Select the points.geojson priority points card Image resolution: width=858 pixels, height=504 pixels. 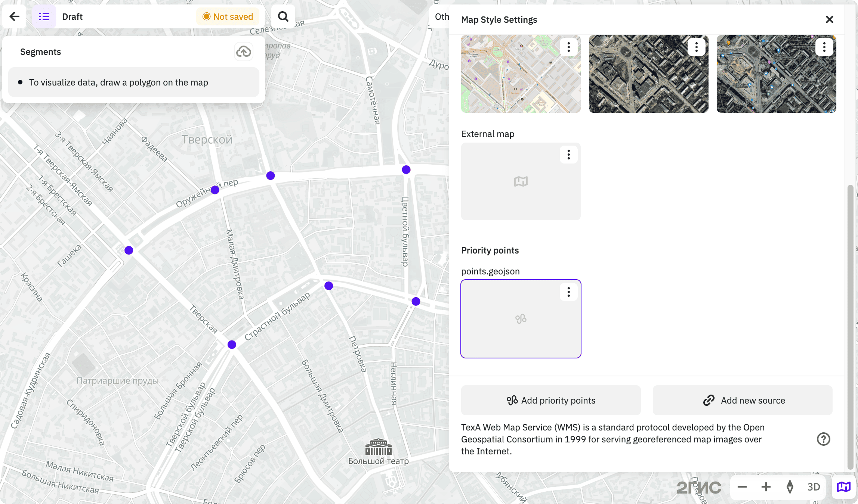[521, 319]
